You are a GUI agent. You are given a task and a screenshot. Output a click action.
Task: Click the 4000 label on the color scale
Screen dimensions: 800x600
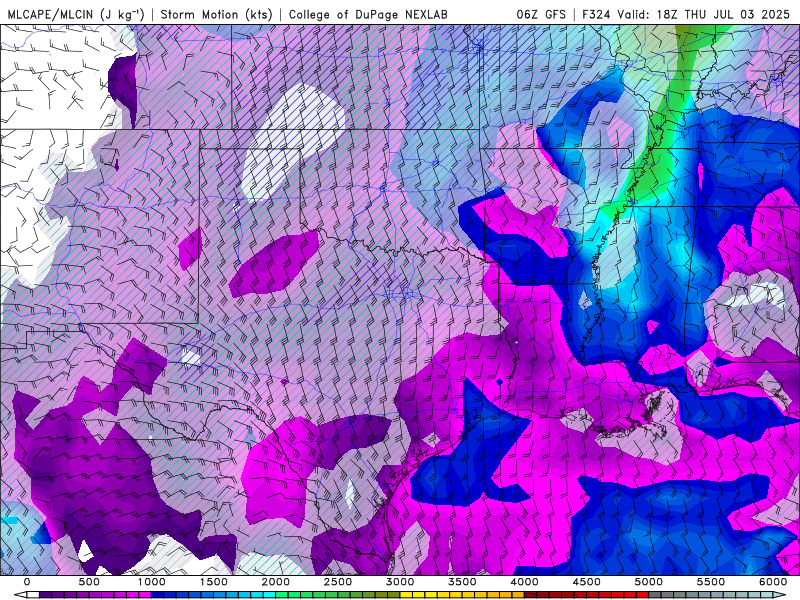pos(525,582)
